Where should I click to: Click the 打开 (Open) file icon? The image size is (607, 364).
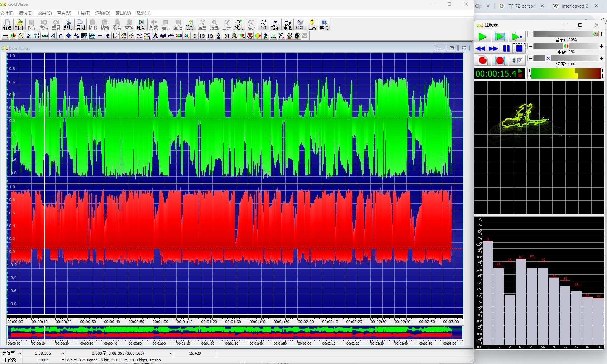[x=19, y=24]
